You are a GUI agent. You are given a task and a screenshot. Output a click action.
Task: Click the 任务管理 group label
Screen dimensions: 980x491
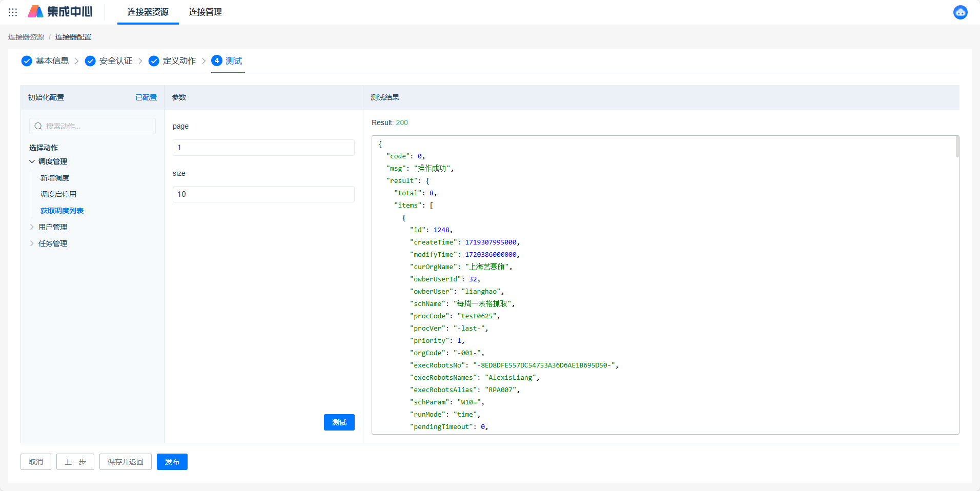(x=53, y=243)
